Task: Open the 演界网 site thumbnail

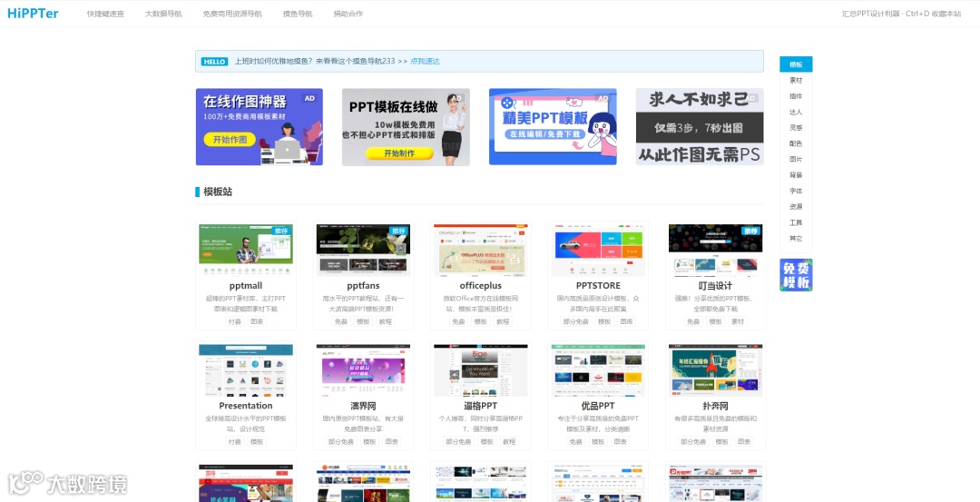Action: click(363, 370)
